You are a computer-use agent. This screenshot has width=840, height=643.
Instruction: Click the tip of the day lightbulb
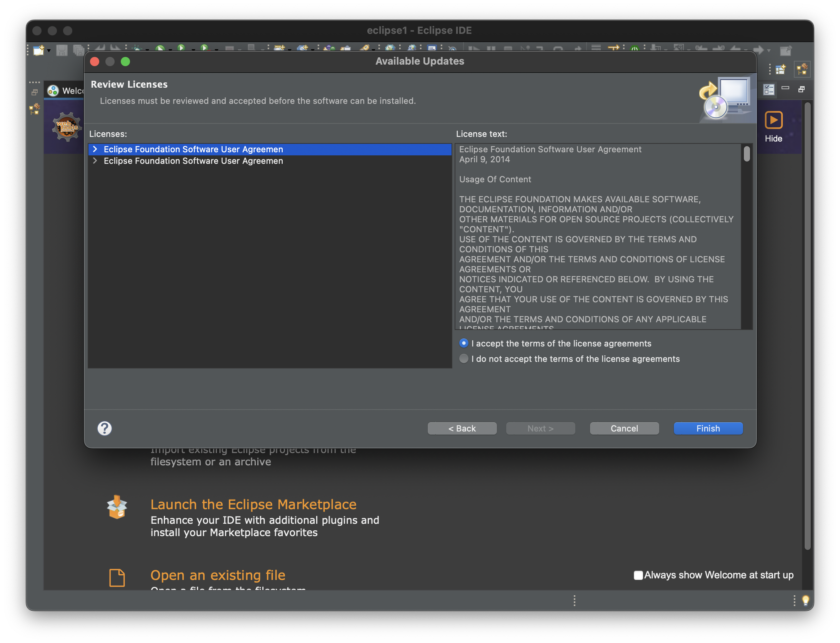(805, 600)
